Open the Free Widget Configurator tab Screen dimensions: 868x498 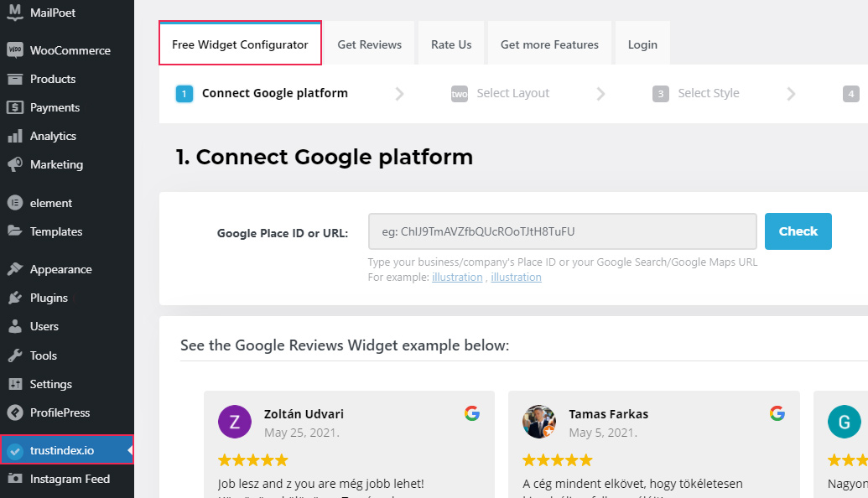(x=240, y=44)
